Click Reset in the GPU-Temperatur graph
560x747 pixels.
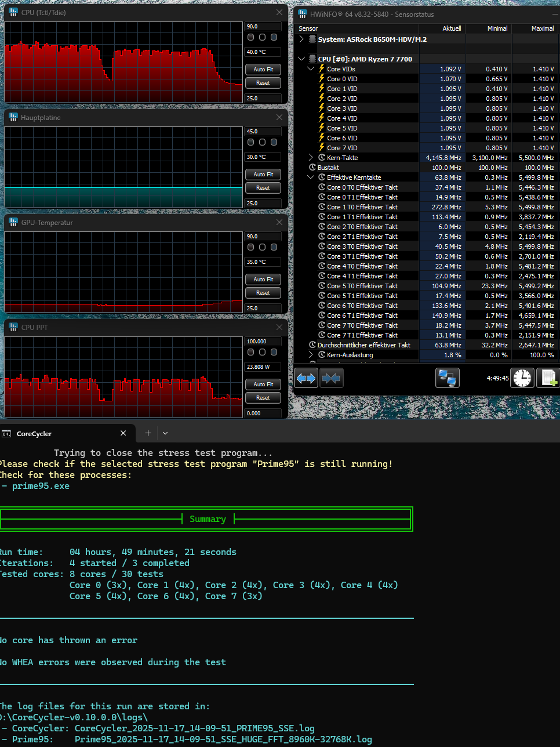pos(263,292)
